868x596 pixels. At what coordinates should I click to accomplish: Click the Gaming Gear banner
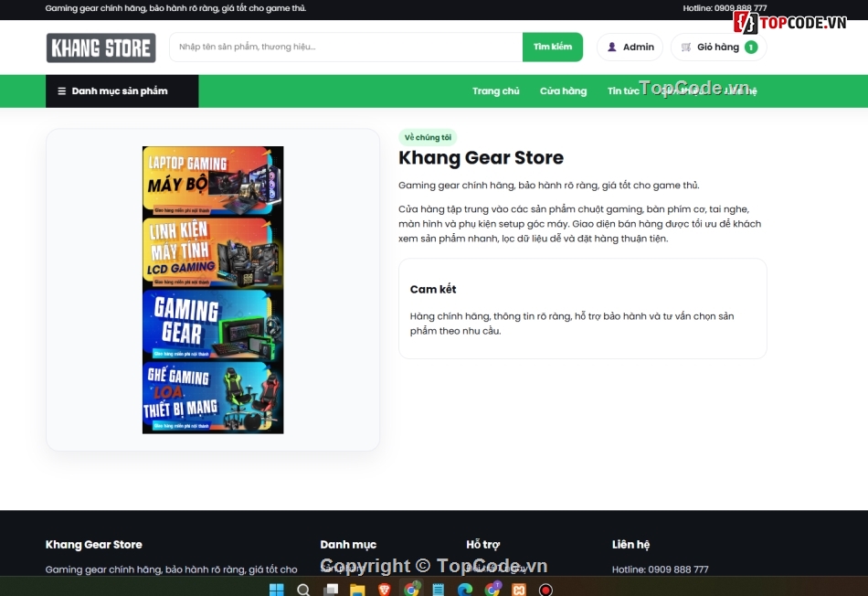click(213, 325)
